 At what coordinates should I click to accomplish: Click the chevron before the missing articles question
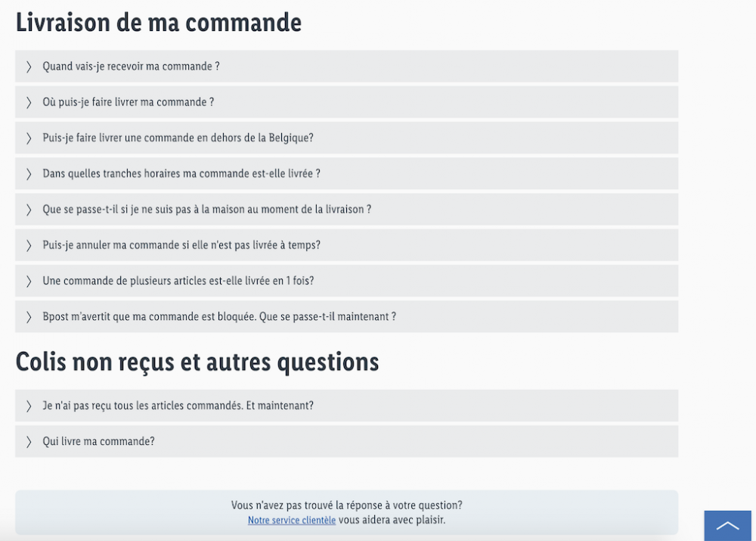(x=28, y=405)
